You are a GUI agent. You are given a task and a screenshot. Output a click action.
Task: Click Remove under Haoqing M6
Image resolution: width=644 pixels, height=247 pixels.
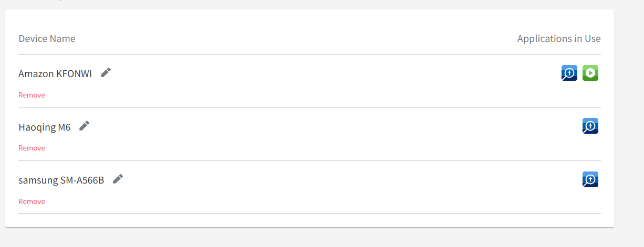point(32,148)
